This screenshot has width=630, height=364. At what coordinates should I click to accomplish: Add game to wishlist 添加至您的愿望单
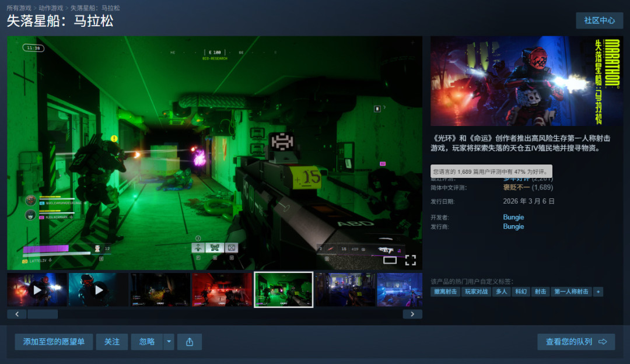54,342
